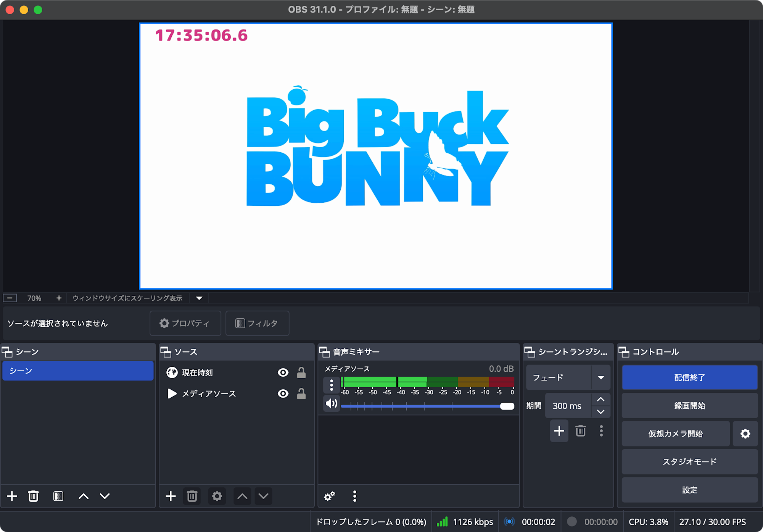Lock the 現在時刻 source
The image size is (763, 532).
301,372
